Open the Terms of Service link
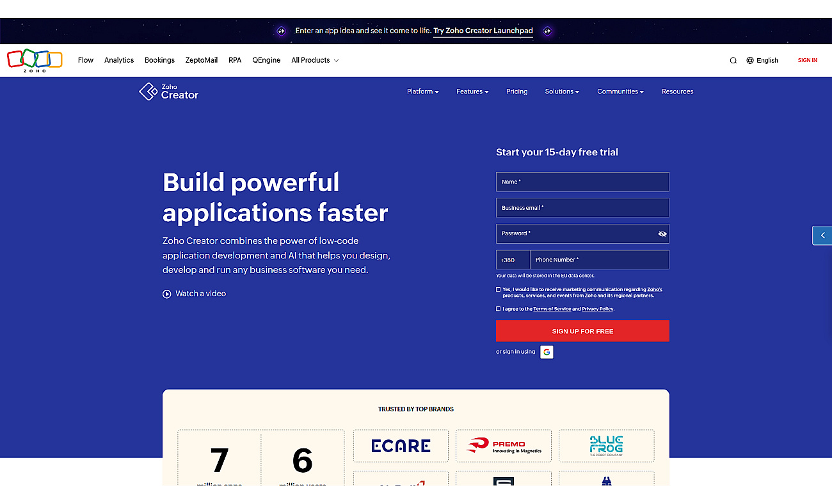The image size is (832, 504). click(552, 309)
